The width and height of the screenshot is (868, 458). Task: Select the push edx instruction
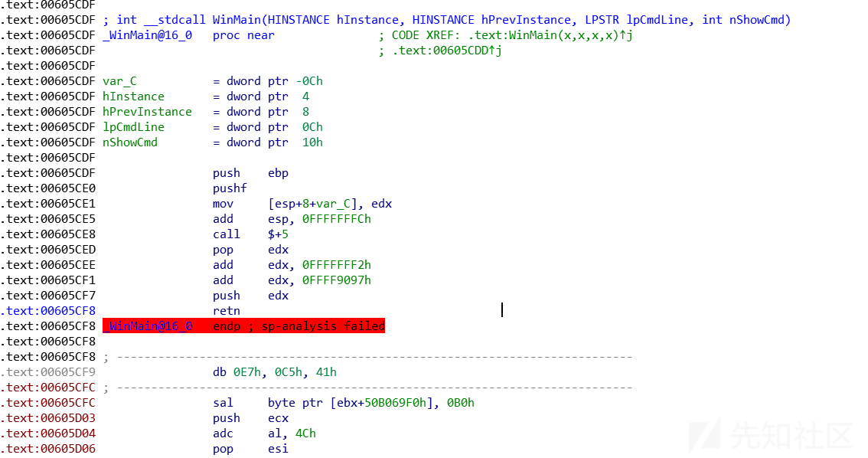click(251, 296)
